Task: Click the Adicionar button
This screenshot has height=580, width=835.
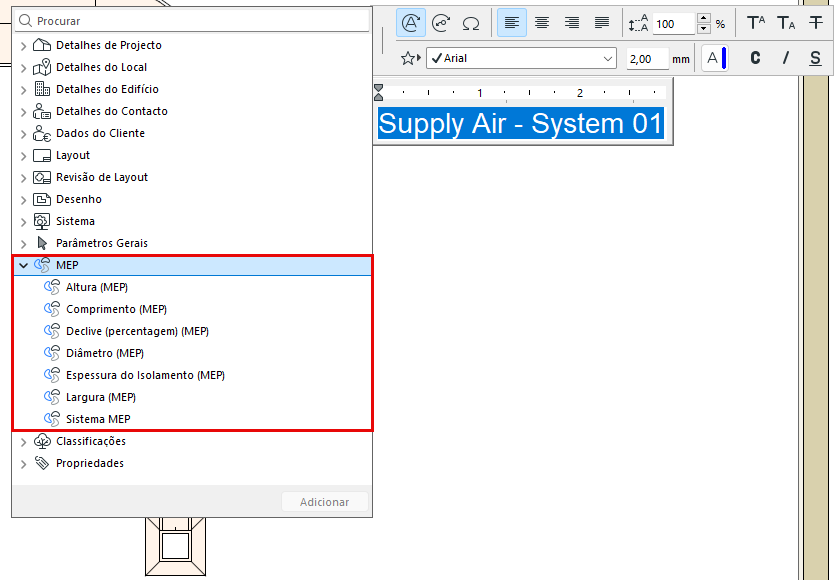Action: (x=325, y=502)
